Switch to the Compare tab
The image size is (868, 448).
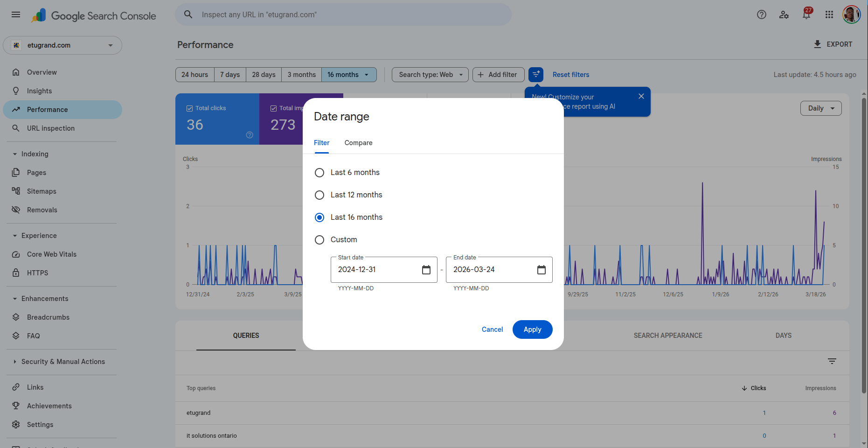[x=358, y=143]
